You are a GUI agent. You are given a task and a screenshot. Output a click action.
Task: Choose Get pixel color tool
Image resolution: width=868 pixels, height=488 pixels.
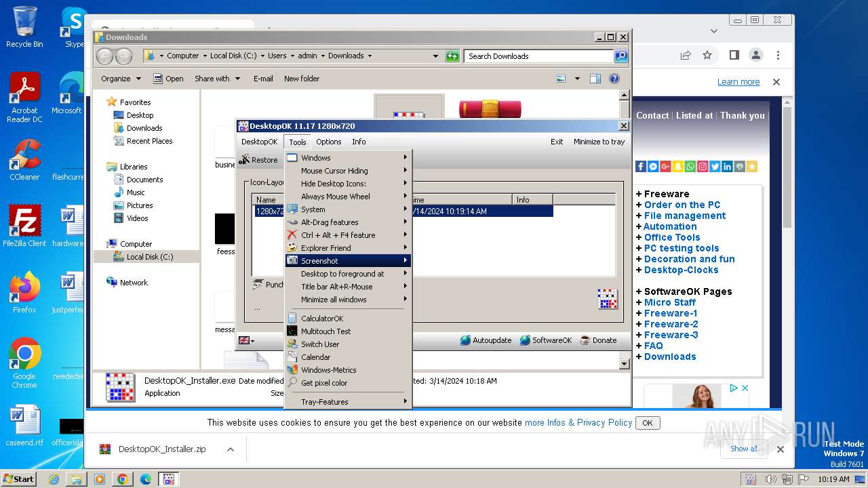tap(348, 383)
